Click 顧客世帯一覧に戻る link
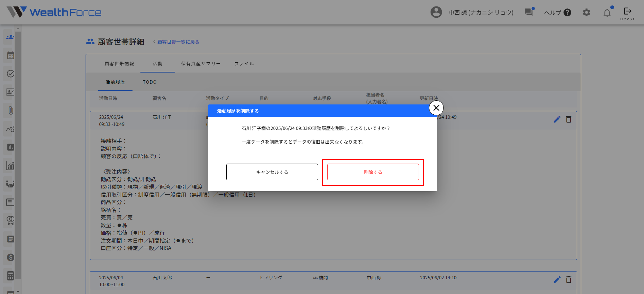The width and height of the screenshot is (644, 294). (178, 42)
